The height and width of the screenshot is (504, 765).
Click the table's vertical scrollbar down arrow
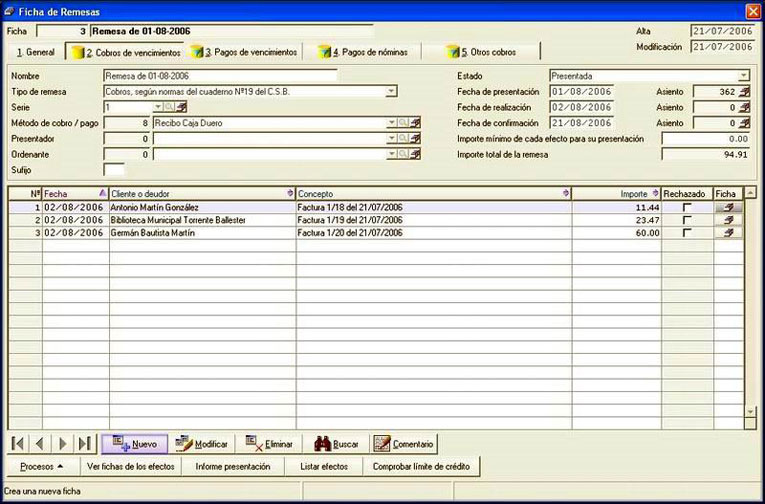click(x=750, y=412)
